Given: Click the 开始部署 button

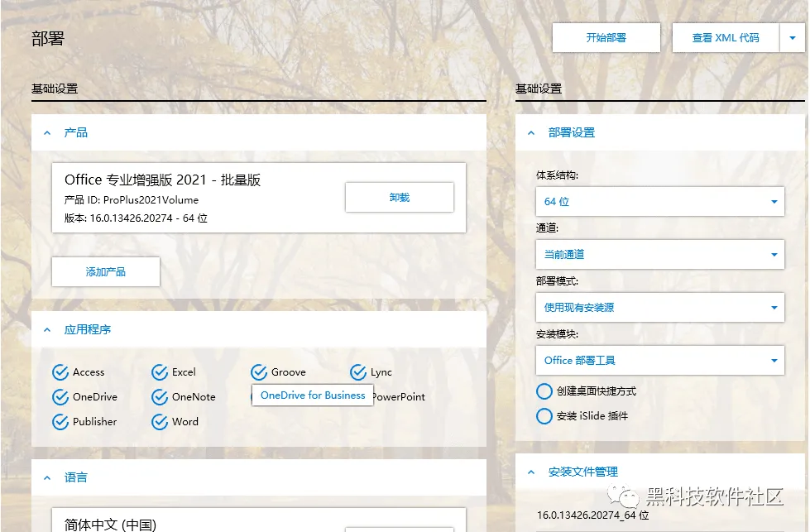Looking at the screenshot, I should tap(606, 38).
